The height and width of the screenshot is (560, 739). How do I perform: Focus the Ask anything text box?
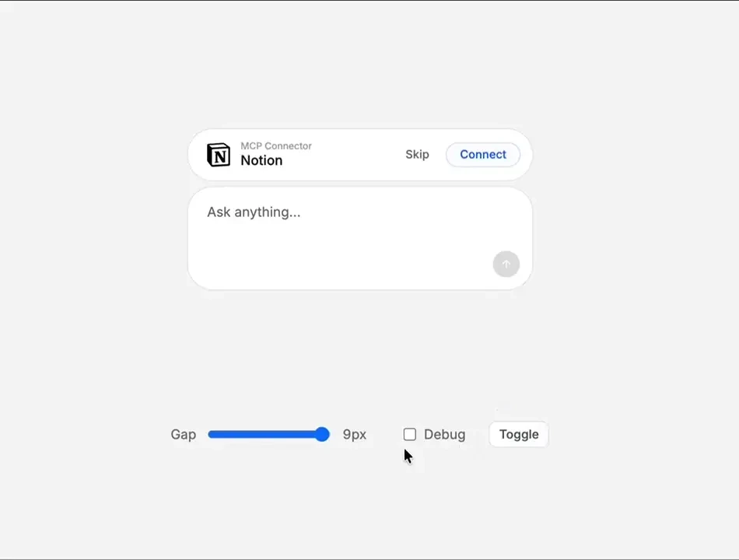(x=360, y=239)
